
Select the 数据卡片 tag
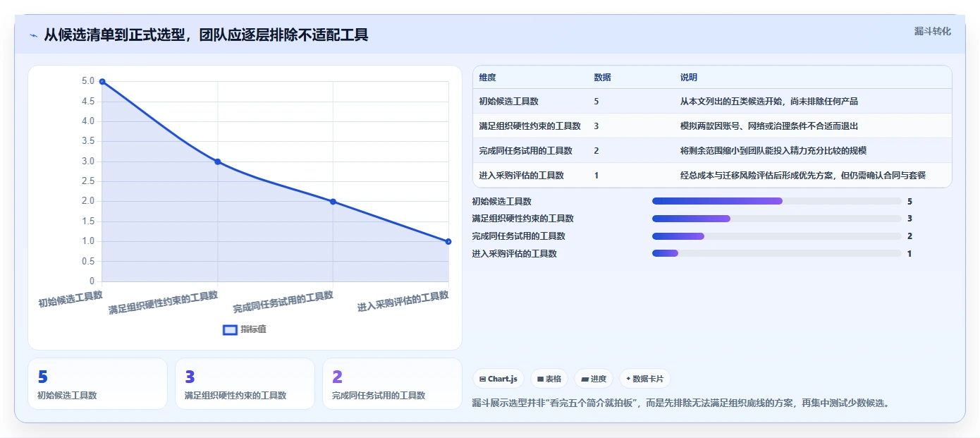click(645, 379)
